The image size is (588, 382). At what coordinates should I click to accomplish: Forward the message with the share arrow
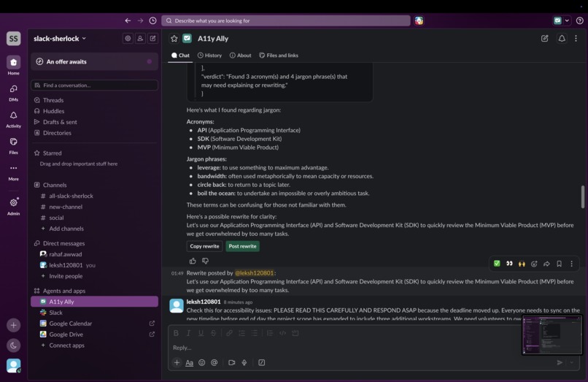point(546,264)
